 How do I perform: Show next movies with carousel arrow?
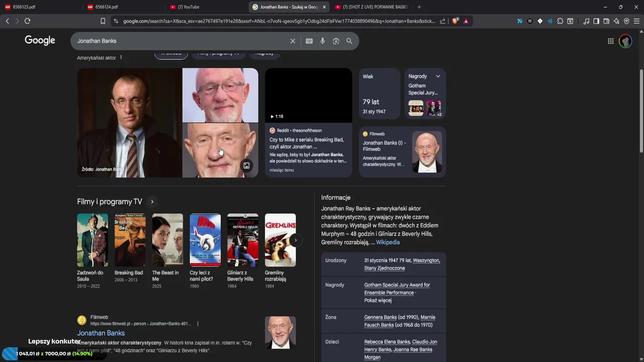295,240
